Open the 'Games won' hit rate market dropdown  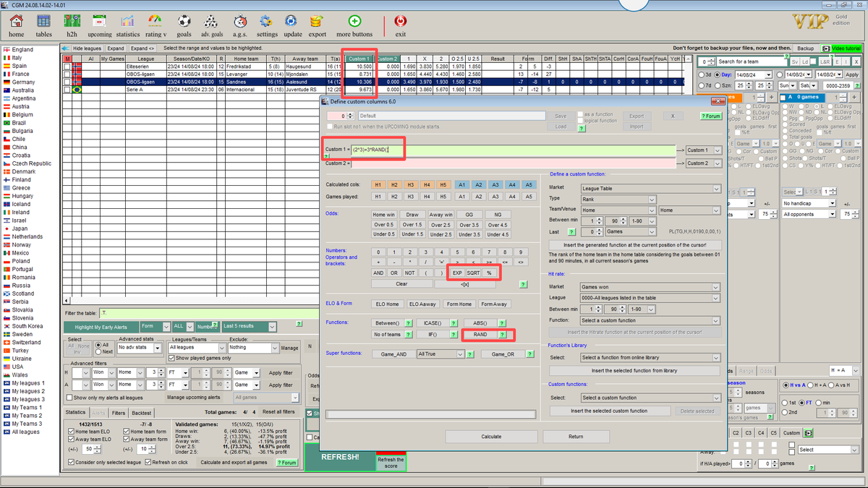[651, 287]
